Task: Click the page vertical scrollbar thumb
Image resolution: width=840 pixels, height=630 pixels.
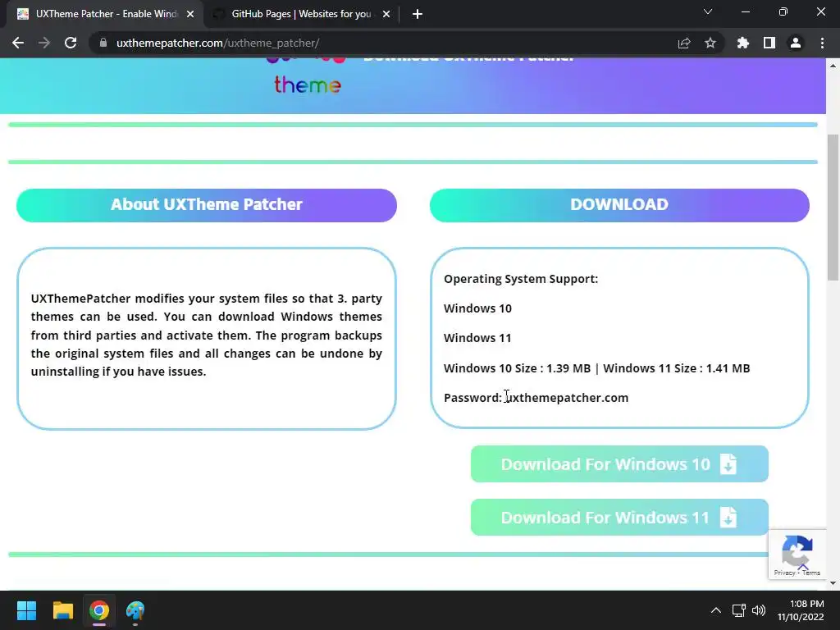Action: (833, 206)
